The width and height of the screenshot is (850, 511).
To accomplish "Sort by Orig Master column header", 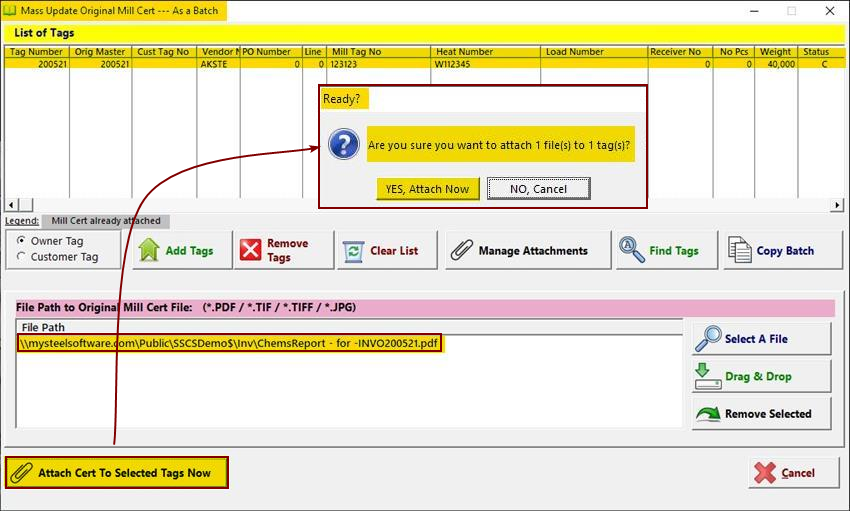I will pyautogui.click(x=100, y=52).
